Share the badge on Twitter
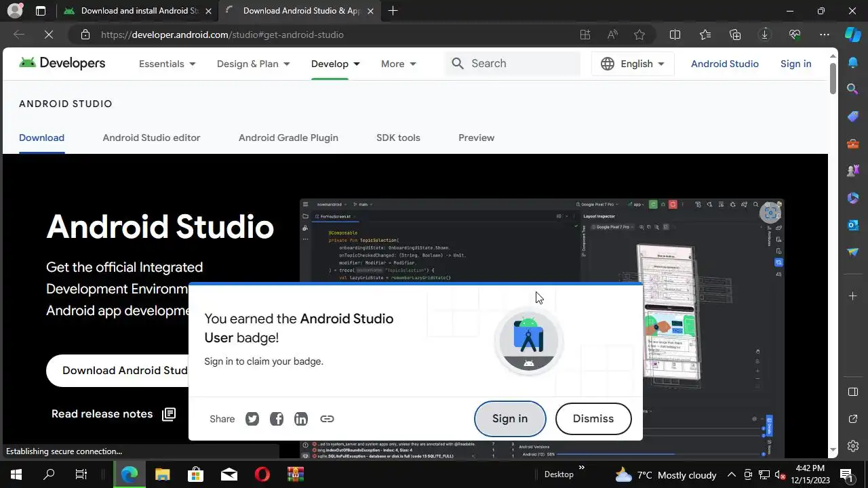This screenshot has height=488, width=868. (252, 419)
